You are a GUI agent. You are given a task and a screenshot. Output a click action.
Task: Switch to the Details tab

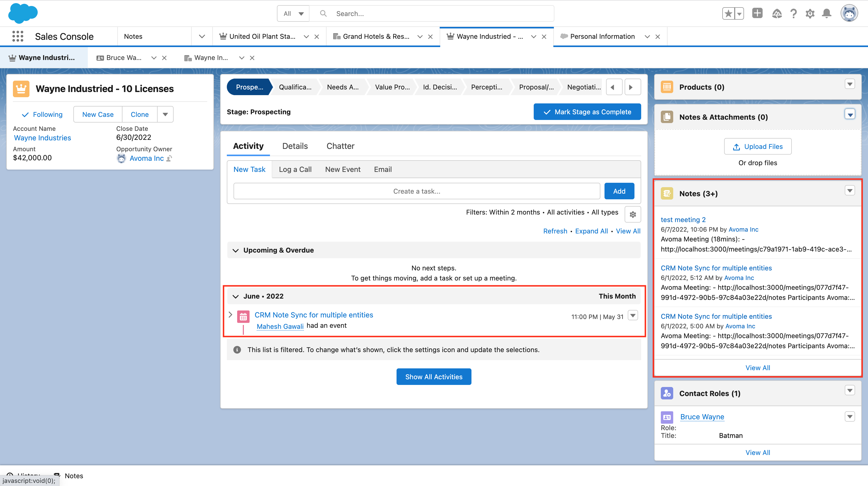pos(295,146)
